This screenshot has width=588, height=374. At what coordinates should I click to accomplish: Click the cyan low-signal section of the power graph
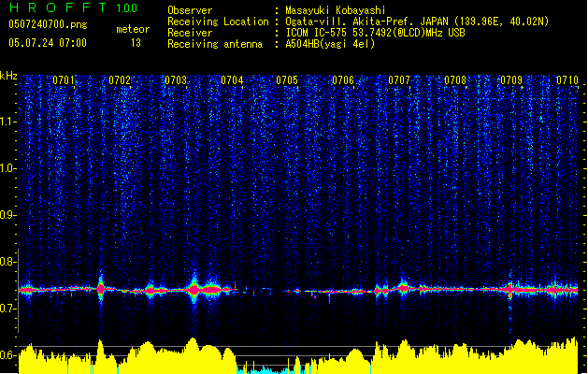pyautogui.click(x=266, y=370)
